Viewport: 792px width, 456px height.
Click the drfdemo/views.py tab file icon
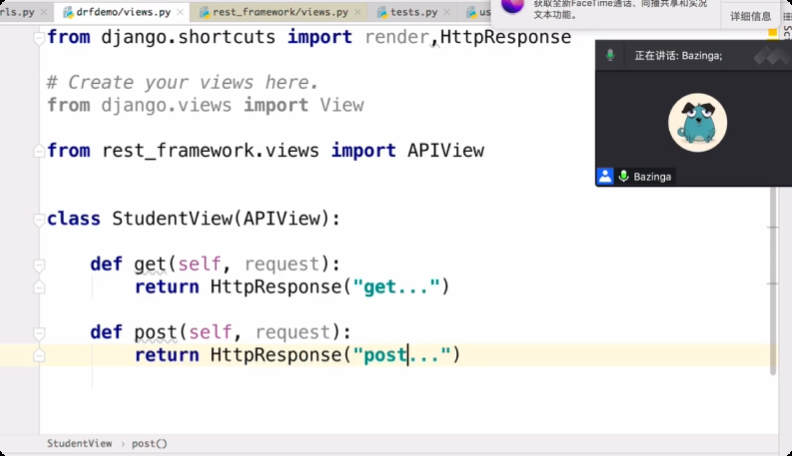pyautogui.click(x=68, y=13)
